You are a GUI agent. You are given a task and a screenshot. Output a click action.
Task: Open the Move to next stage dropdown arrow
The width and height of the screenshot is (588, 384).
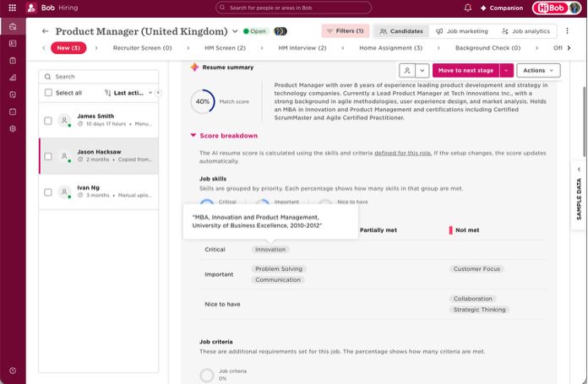click(x=506, y=70)
